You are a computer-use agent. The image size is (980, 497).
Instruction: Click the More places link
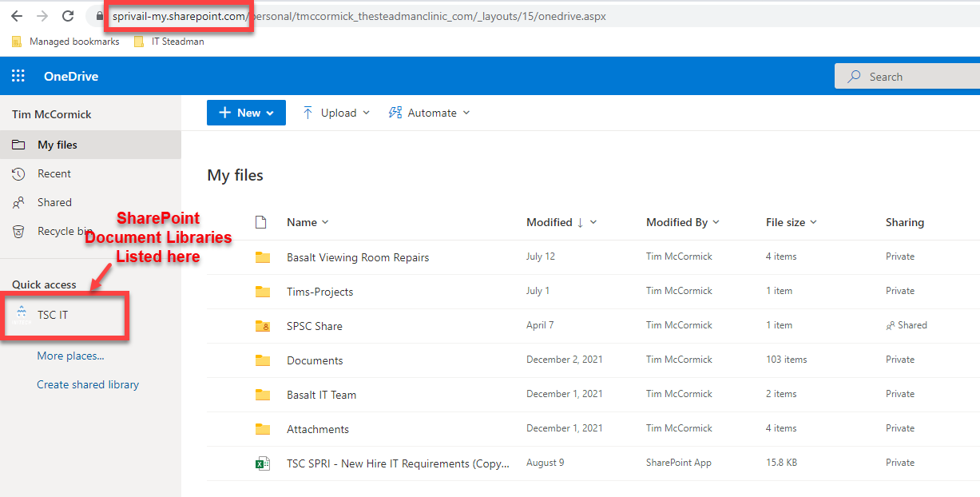coord(70,356)
